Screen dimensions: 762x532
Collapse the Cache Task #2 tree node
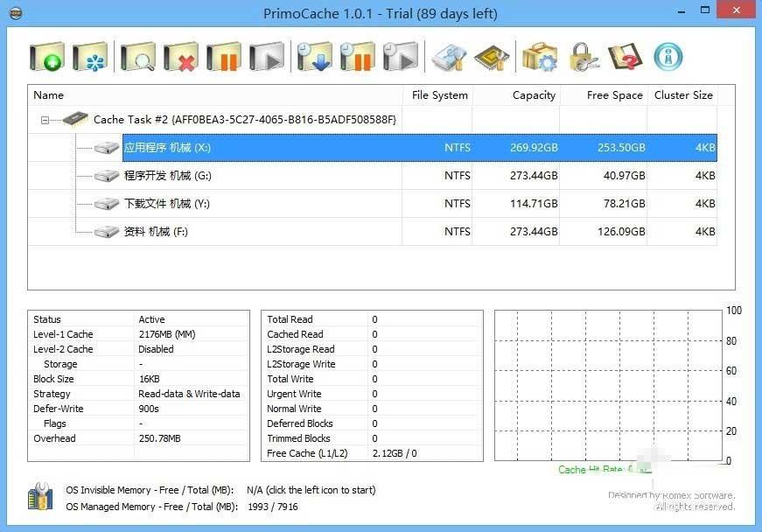pyautogui.click(x=45, y=119)
